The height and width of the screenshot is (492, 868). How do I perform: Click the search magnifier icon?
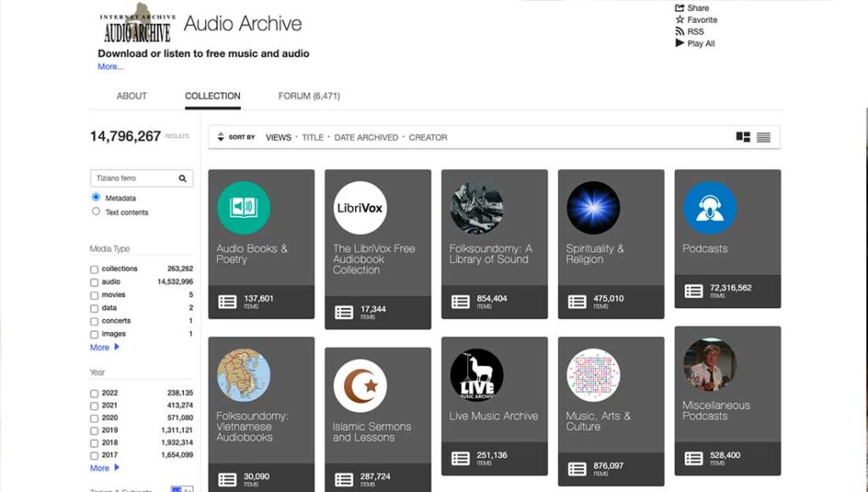(182, 178)
